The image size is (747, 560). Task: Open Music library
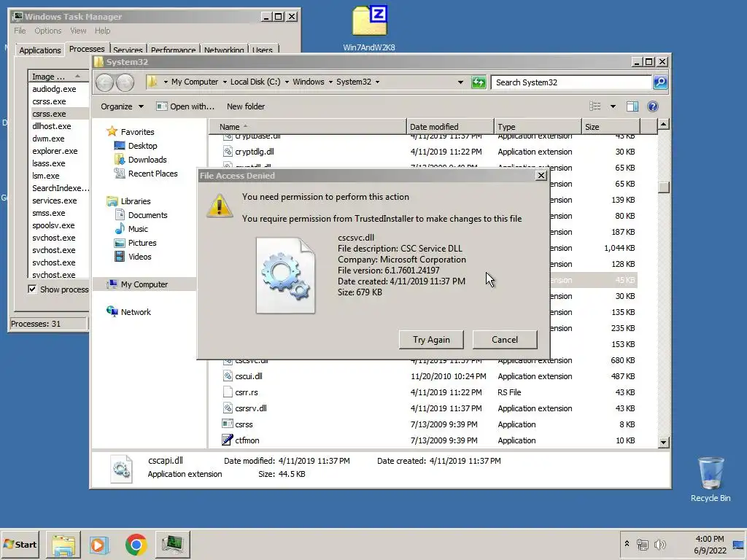[131, 228]
